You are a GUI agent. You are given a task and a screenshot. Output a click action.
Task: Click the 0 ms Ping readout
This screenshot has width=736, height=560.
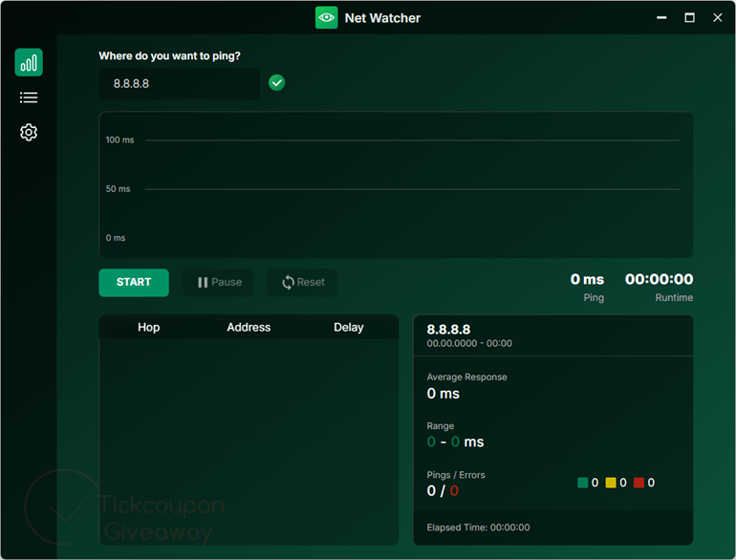coord(587,279)
